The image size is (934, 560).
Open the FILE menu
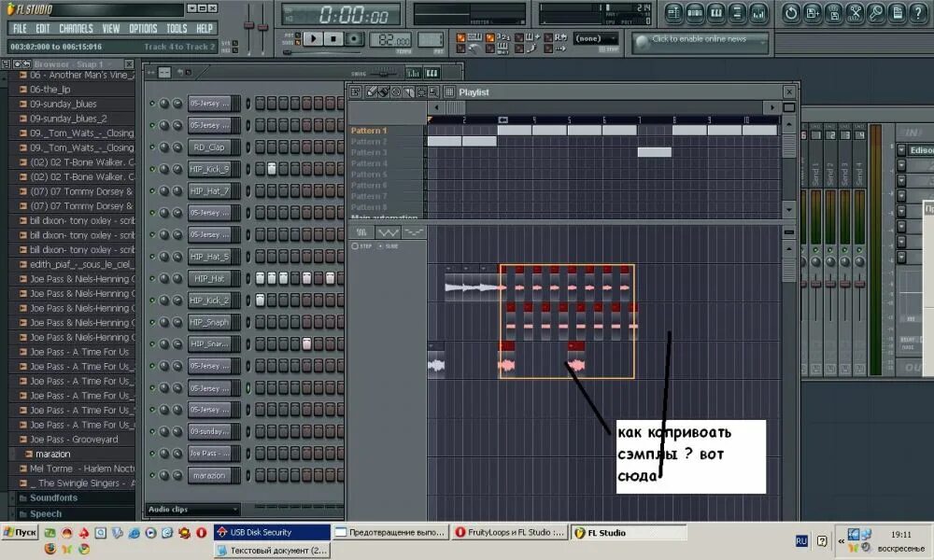(x=20, y=28)
